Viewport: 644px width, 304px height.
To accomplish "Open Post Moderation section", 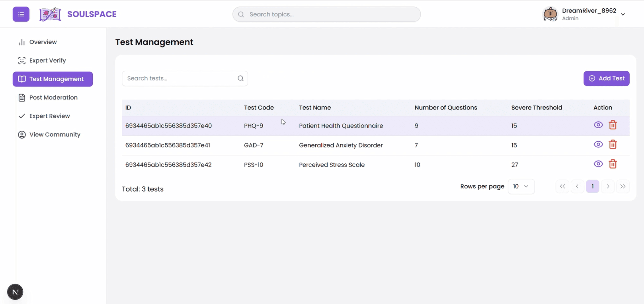I will pyautogui.click(x=53, y=98).
